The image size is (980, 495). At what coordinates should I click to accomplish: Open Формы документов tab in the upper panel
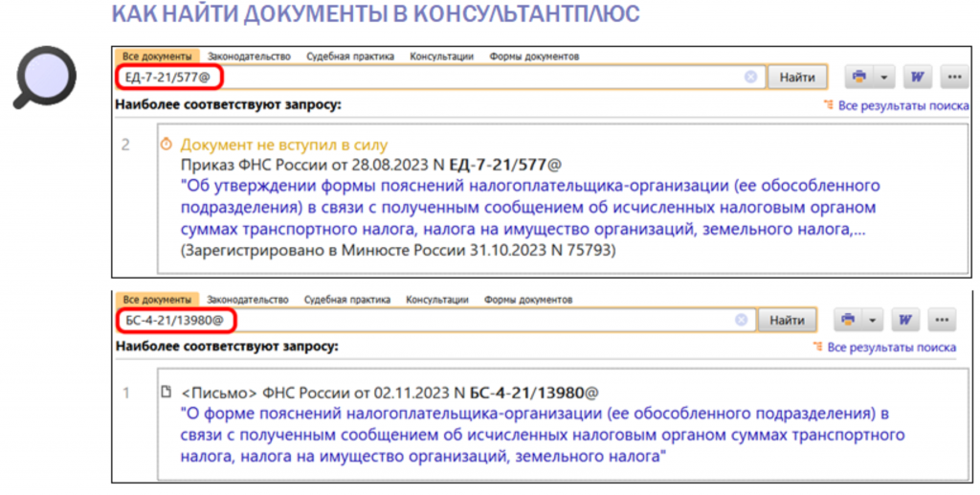click(x=534, y=56)
